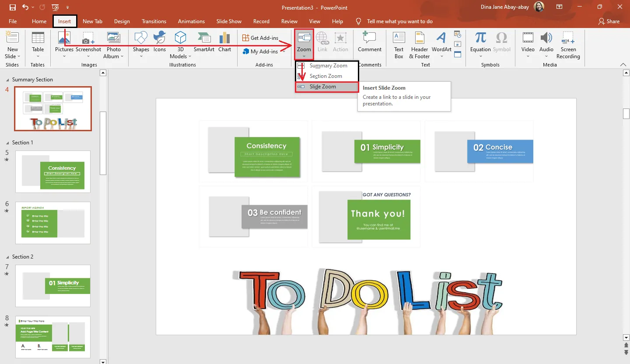Click the Save icon in title bar
The height and width of the screenshot is (364, 630).
12,7
